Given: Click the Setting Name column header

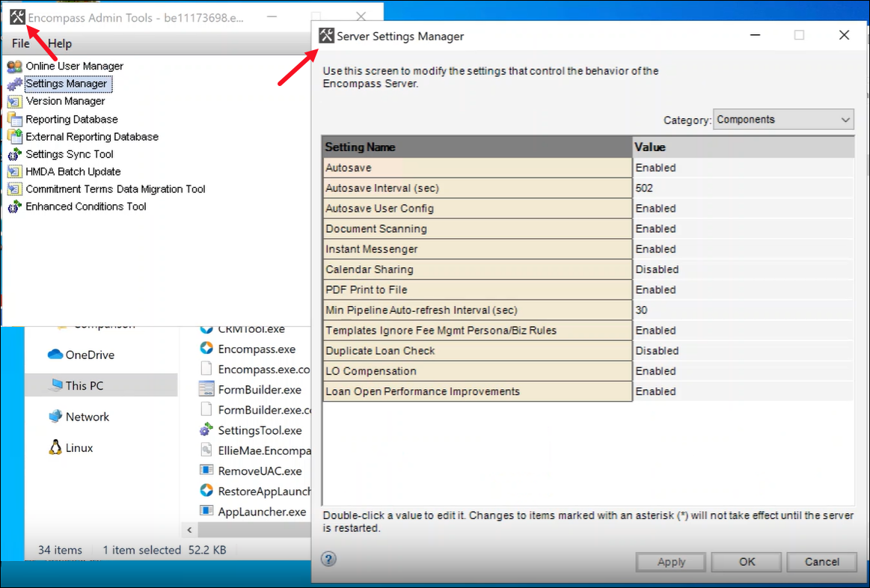Looking at the screenshot, I should pos(477,147).
